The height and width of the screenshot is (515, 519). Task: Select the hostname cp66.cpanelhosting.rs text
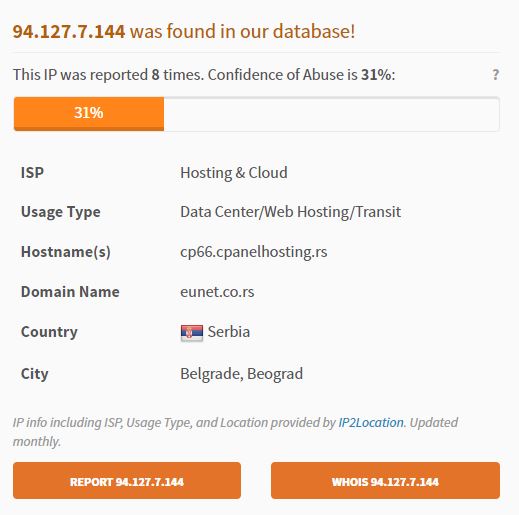pyautogui.click(x=254, y=252)
